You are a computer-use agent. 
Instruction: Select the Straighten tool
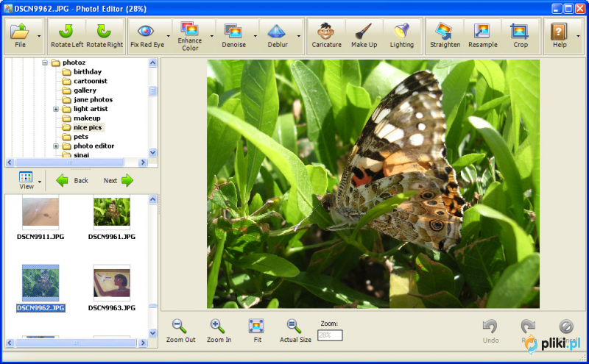click(445, 35)
